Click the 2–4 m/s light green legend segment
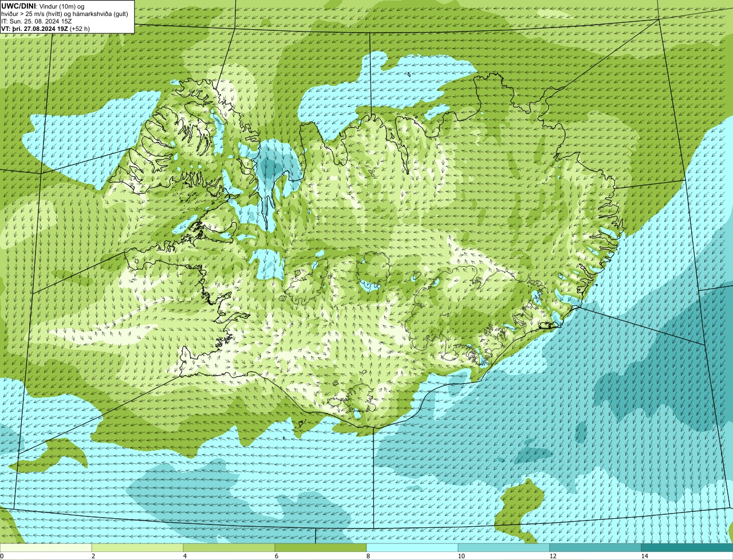The width and height of the screenshot is (733, 560). pos(137,547)
